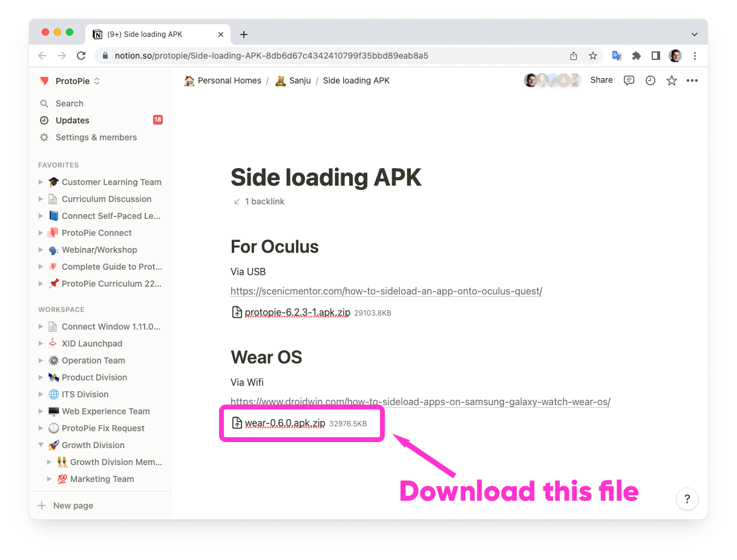Open the droidwin.com sideload link
This screenshot has height=560, width=737.
[421, 402]
